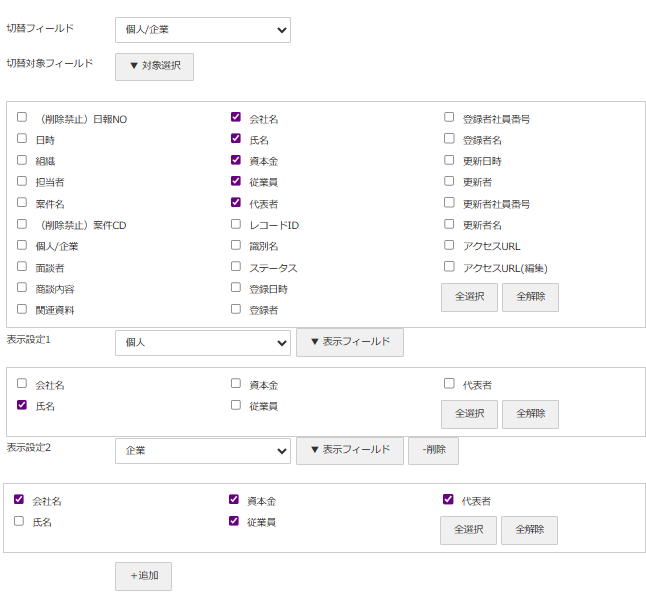The width and height of the screenshot is (646, 592).
Task: Tick the 商談内容 checkbox
Action: click(22, 288)
